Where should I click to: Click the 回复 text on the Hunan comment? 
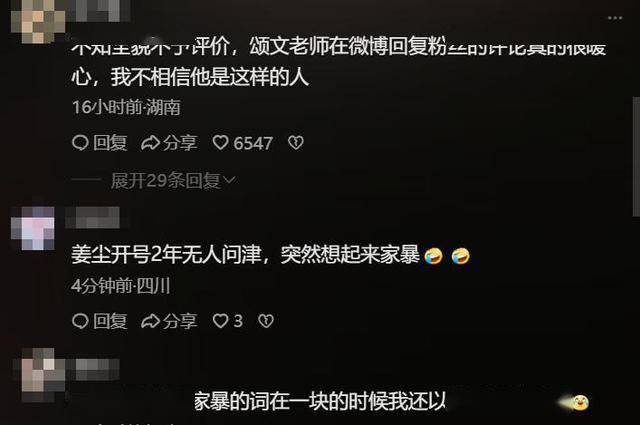(x=110, y=143)
